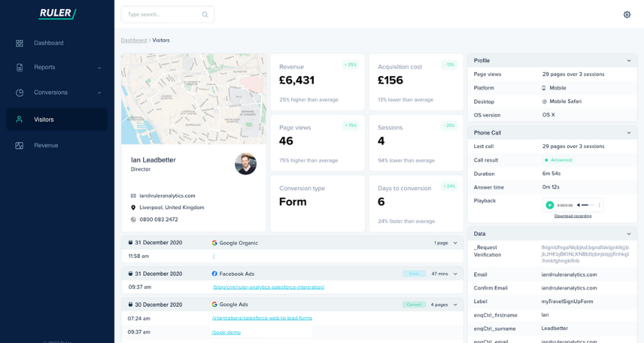
Task: Open playback more options menu
Action: point(599,205)
